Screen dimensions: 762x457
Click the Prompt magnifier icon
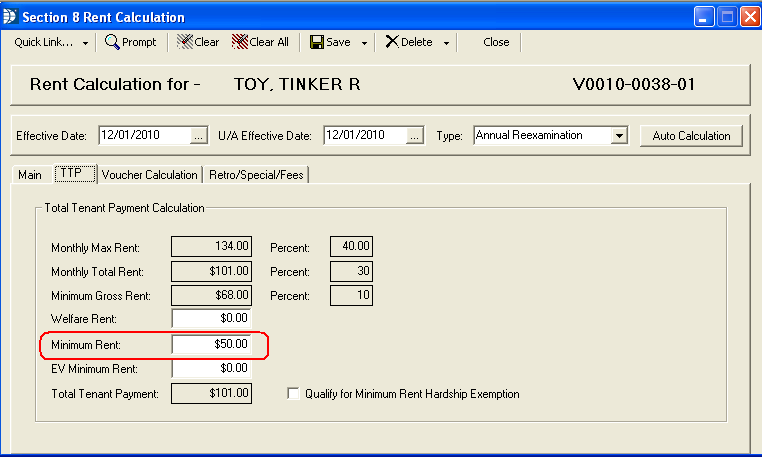tap(112, 42)
